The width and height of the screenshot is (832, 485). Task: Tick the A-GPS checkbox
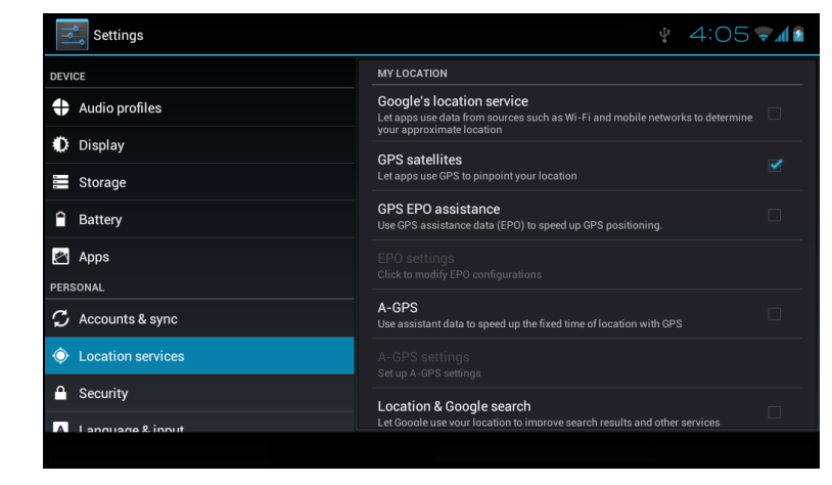point(774,314)
